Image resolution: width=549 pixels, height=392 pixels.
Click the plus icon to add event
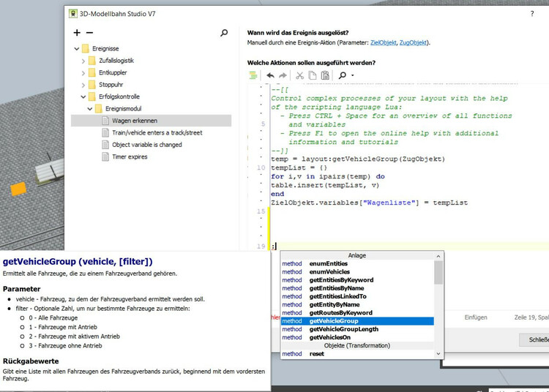coord(77,32)
